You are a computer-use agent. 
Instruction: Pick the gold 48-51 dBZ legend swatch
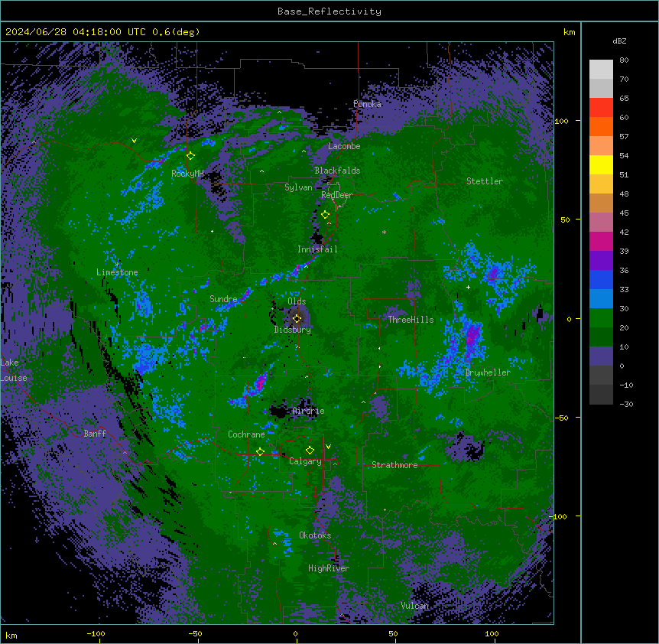click(x=601, y=184)
